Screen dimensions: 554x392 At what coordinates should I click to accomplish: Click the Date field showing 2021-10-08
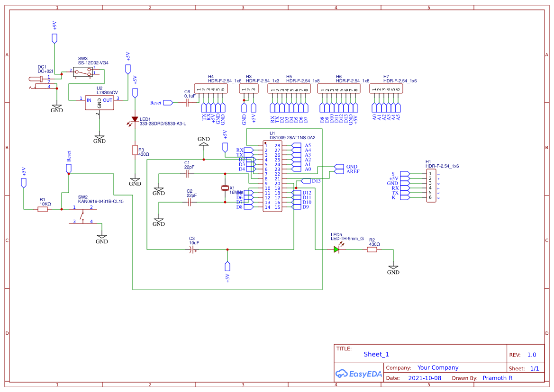point(424,378)
